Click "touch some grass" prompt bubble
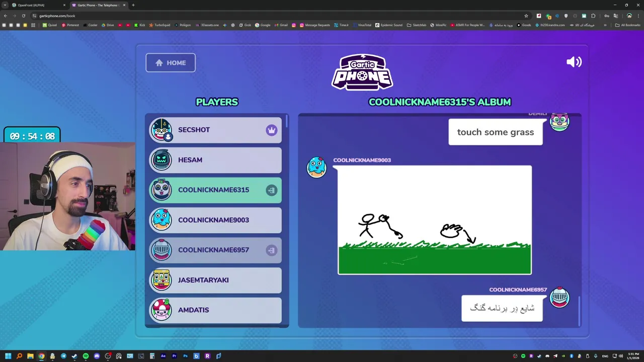644x362 pixels. [496, 132]
